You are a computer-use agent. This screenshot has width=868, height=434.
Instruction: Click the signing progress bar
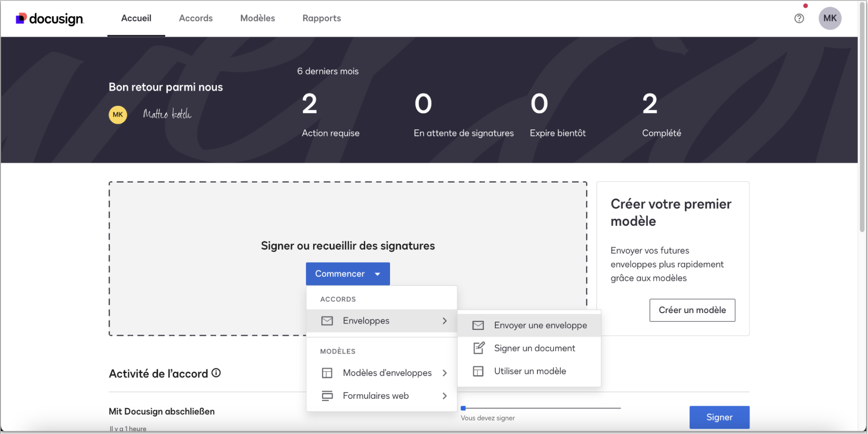pyautogui.click(x=541, y=408)
